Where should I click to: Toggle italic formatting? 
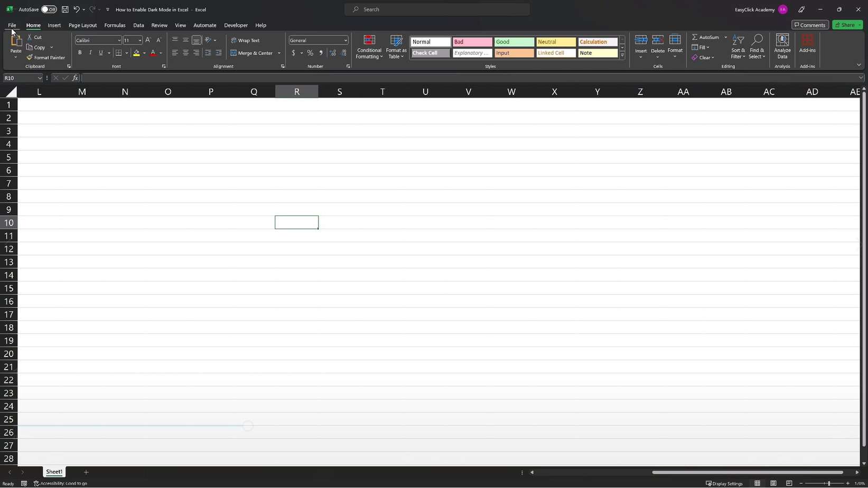(x=90, y=52)
